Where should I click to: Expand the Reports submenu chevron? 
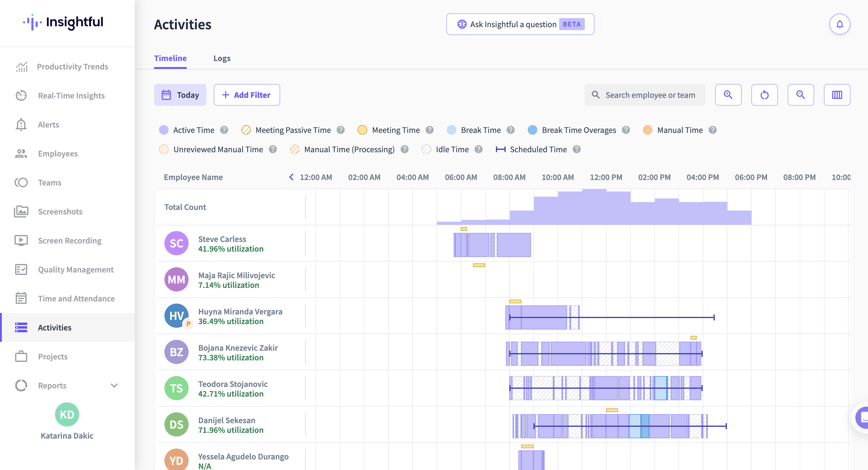[114, 385]
